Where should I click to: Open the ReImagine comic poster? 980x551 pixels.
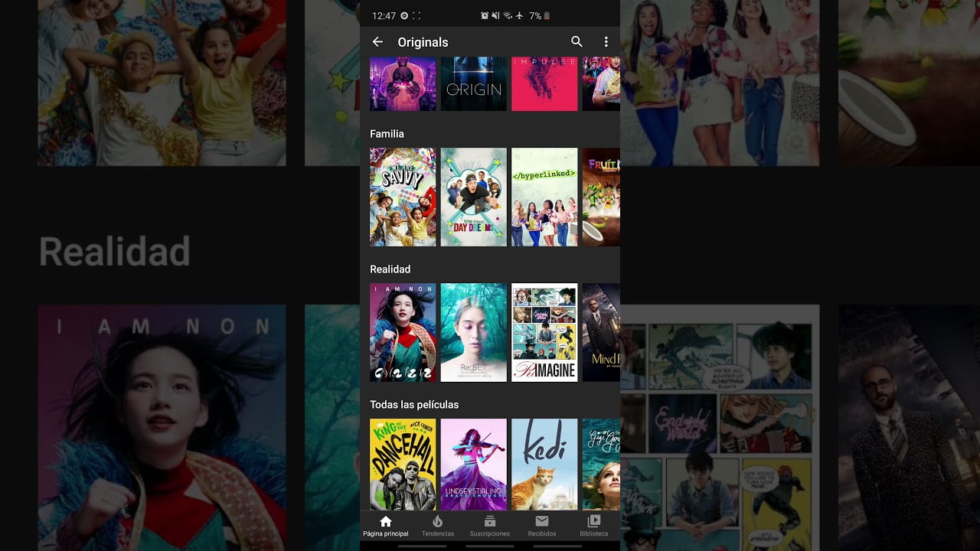[544, 333]
